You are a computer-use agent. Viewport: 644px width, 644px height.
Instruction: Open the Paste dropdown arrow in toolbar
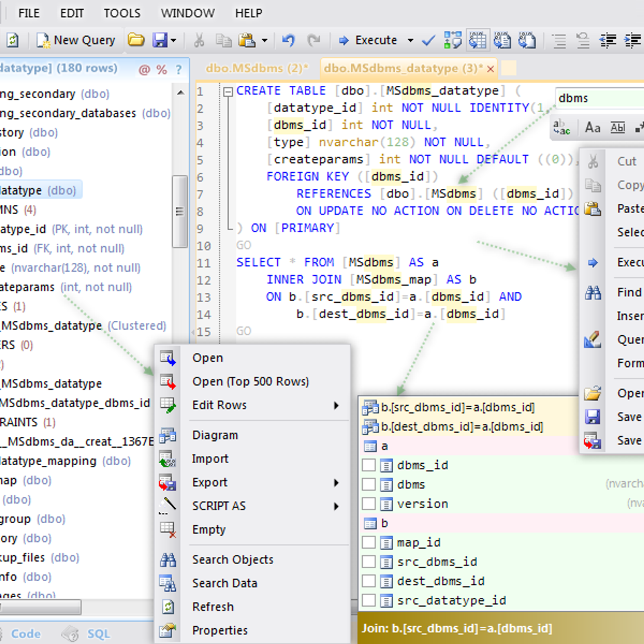(x=264, y=40)
